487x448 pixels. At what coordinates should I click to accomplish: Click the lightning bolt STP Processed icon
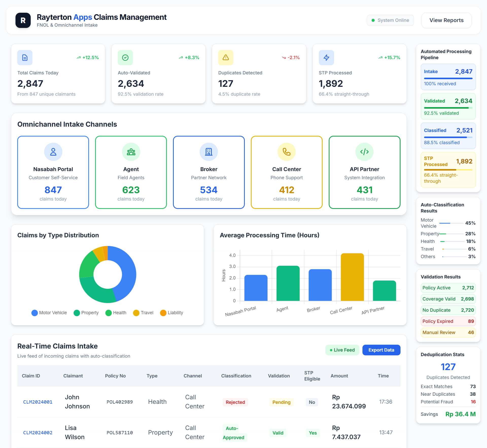326,58
